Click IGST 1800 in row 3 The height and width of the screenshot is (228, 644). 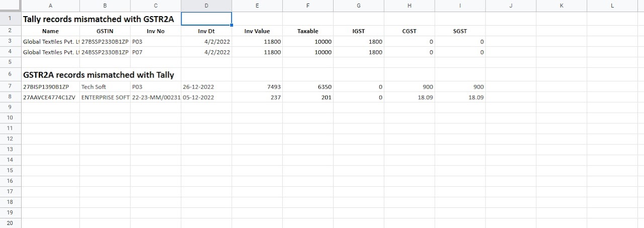pyautogui.click(x=359, y=41)
